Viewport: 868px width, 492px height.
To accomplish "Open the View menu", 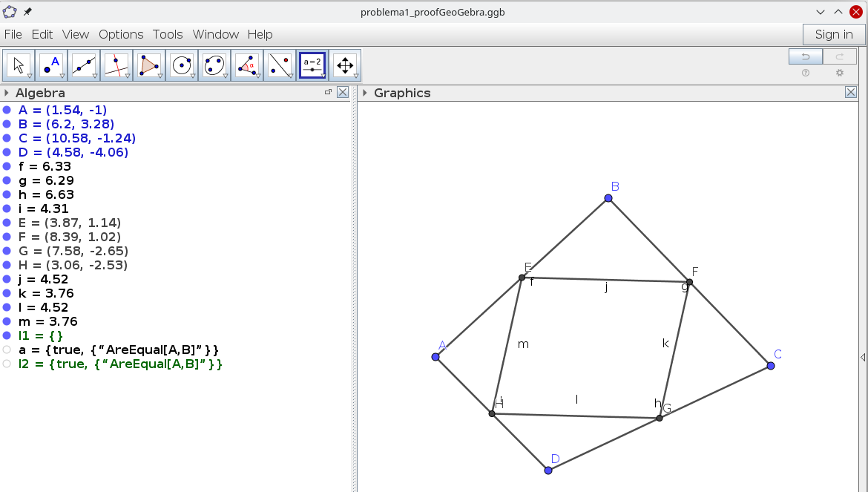I will (x=76, y=34).
